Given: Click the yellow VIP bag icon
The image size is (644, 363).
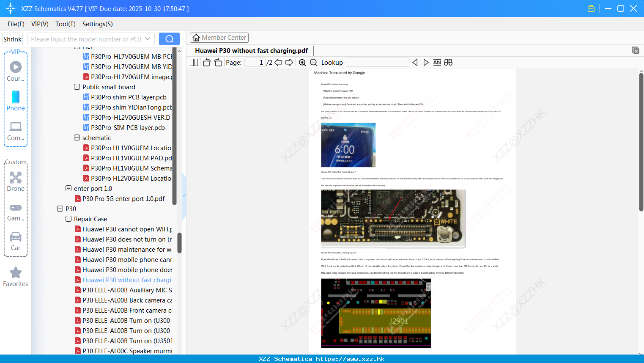Looking at the screenshot, I should tap(591, 8).
